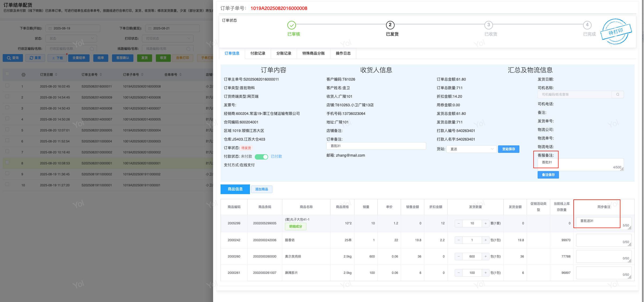Check the select-all checkbox in table header
The image size is (644, 302).
pos(7,74)
